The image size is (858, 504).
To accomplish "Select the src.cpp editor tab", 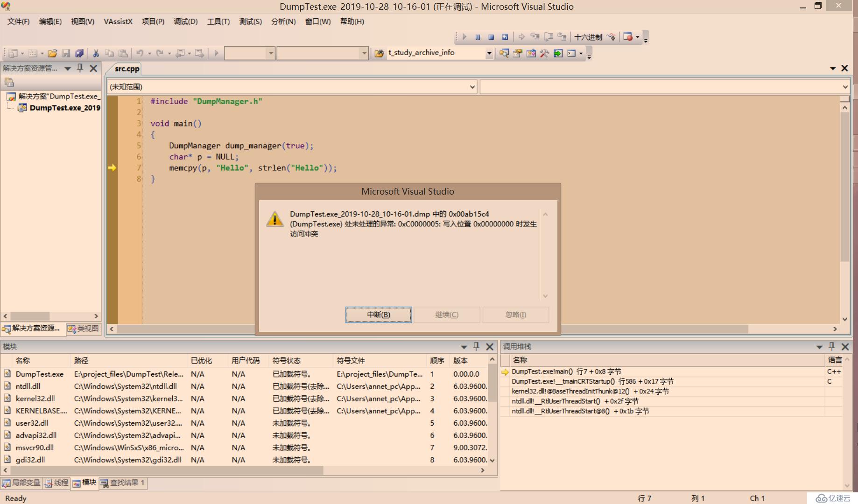I will 127,69.
